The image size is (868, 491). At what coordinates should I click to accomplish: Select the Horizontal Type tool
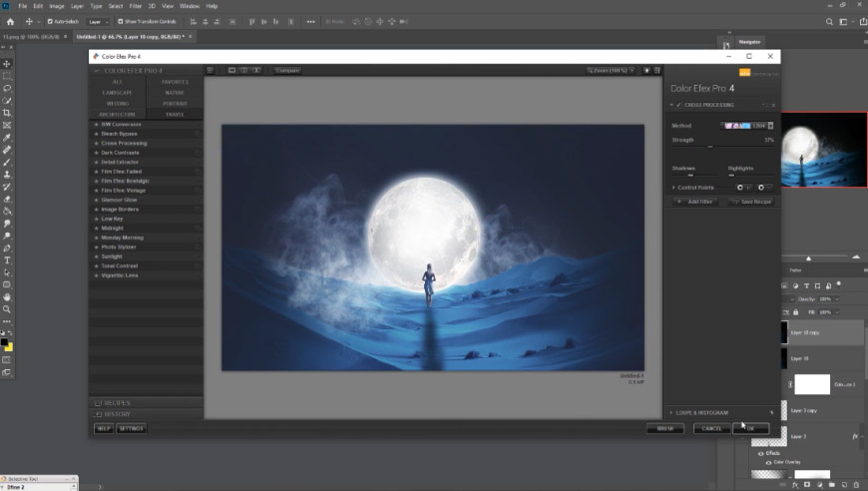[x=7, y=260]
